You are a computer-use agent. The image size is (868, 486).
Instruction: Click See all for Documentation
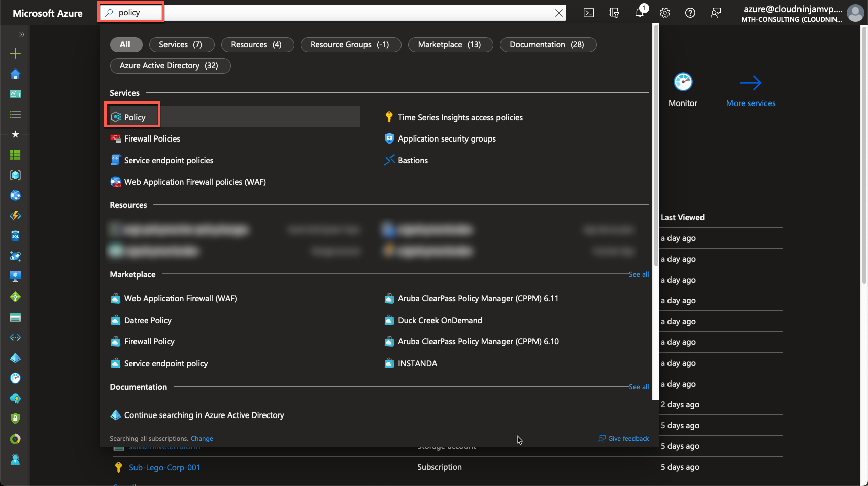[x=639, y=387]
